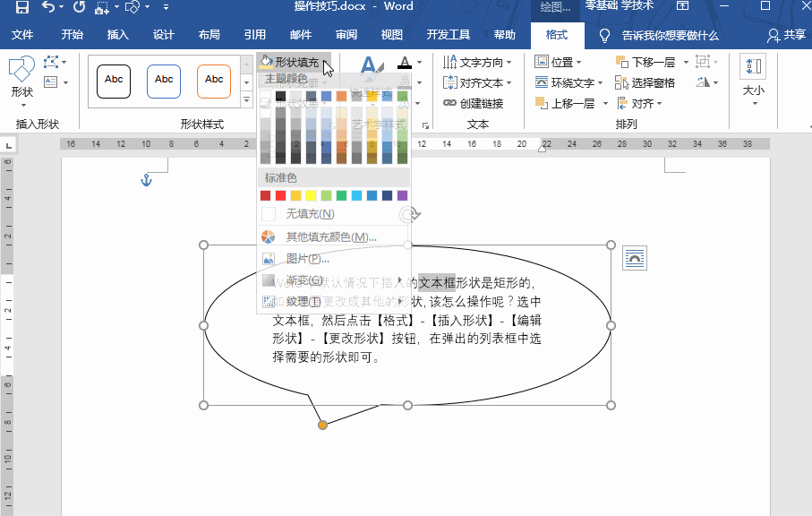This screenshot has width=812, height=516.
Task: Apply the blue outline Abc shape style
Action: 164,82
